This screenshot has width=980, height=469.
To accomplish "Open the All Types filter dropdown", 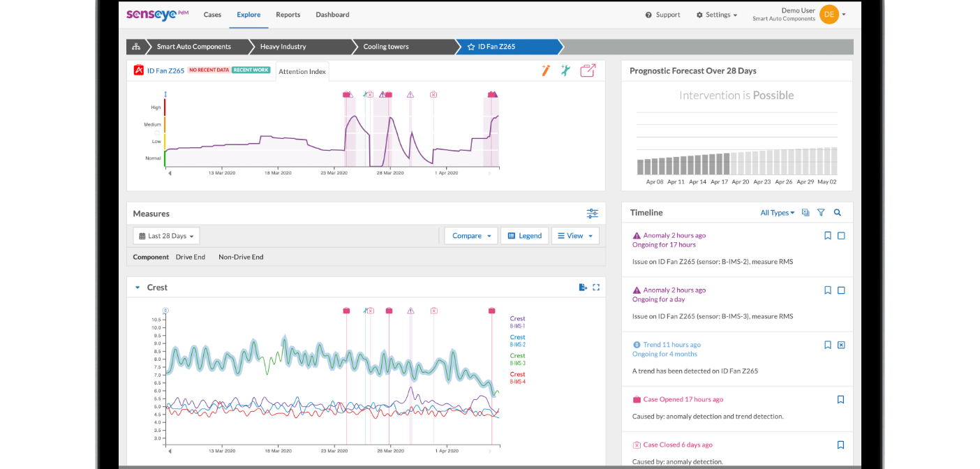I will (x=777, y=212).
